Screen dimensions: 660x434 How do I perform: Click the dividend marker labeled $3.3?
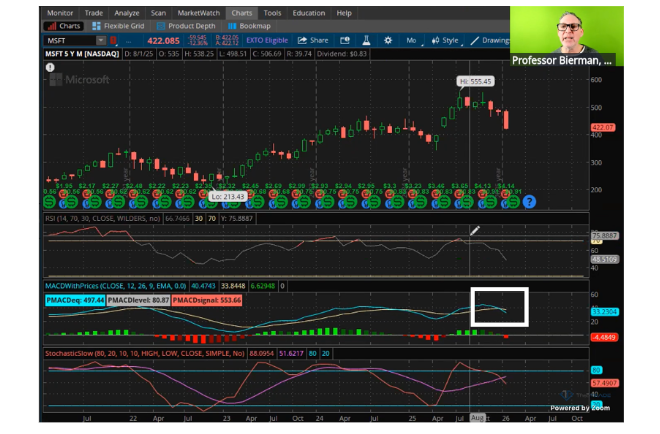click(389, 186)
